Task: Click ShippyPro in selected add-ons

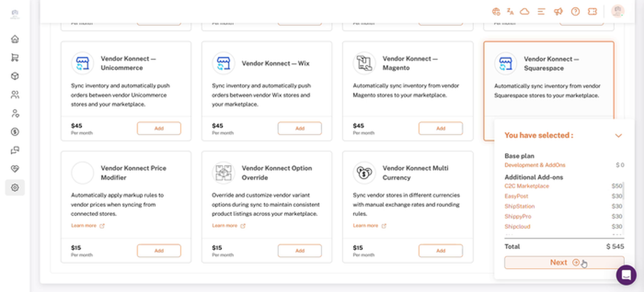Action: coord(518,216)
